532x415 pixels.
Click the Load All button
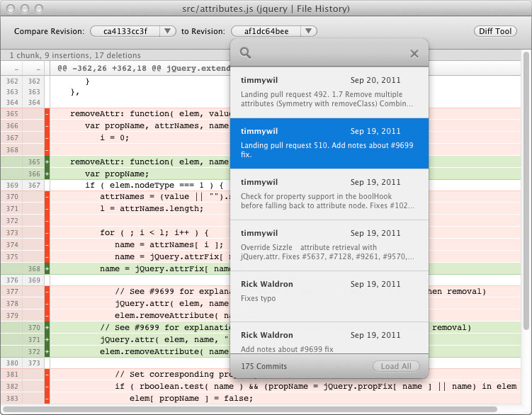coord(396,366)
